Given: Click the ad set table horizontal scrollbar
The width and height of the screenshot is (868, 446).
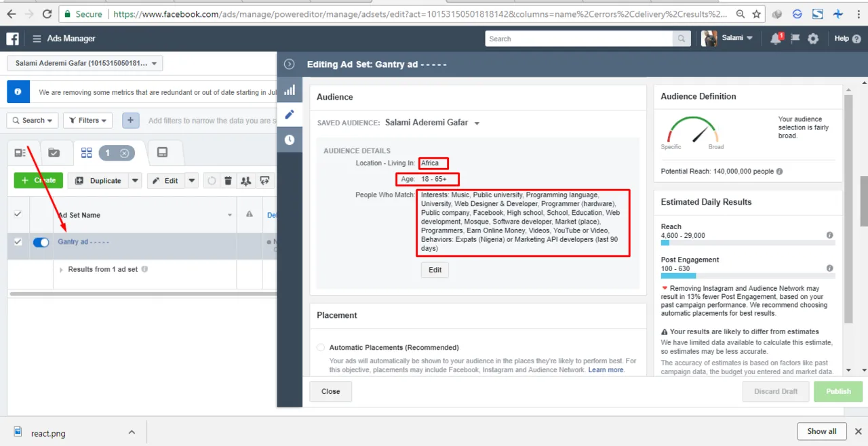Looking at the screenshot, I should pyautogui.click(x=144, y=293).
